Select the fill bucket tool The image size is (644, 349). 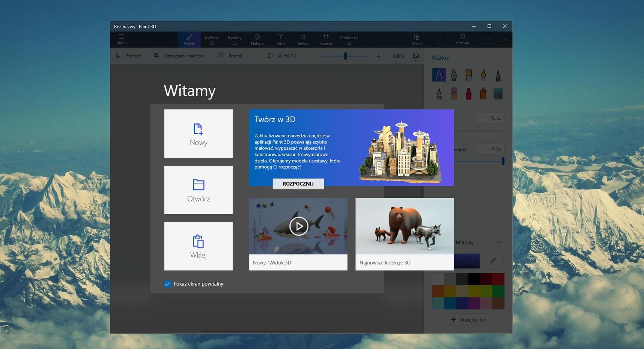[498, 93]
